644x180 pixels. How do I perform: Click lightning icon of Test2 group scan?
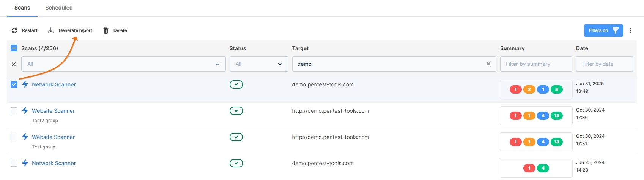tap(25, 110)
